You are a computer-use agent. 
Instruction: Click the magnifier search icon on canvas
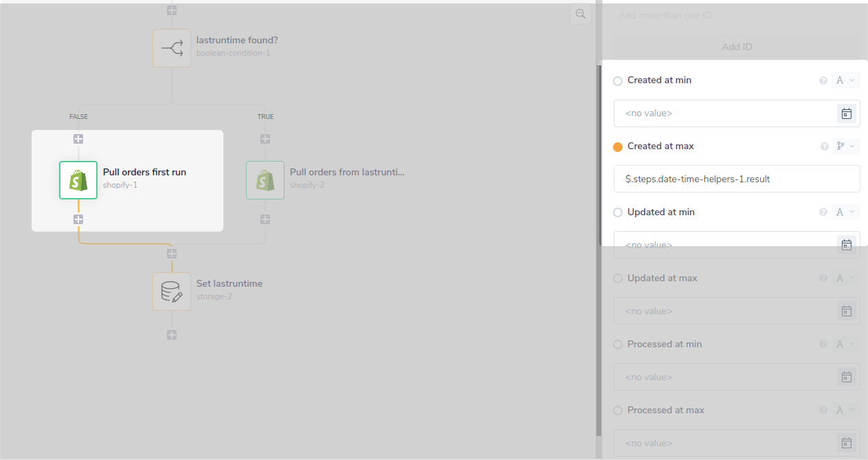click(x=581, y=14)
